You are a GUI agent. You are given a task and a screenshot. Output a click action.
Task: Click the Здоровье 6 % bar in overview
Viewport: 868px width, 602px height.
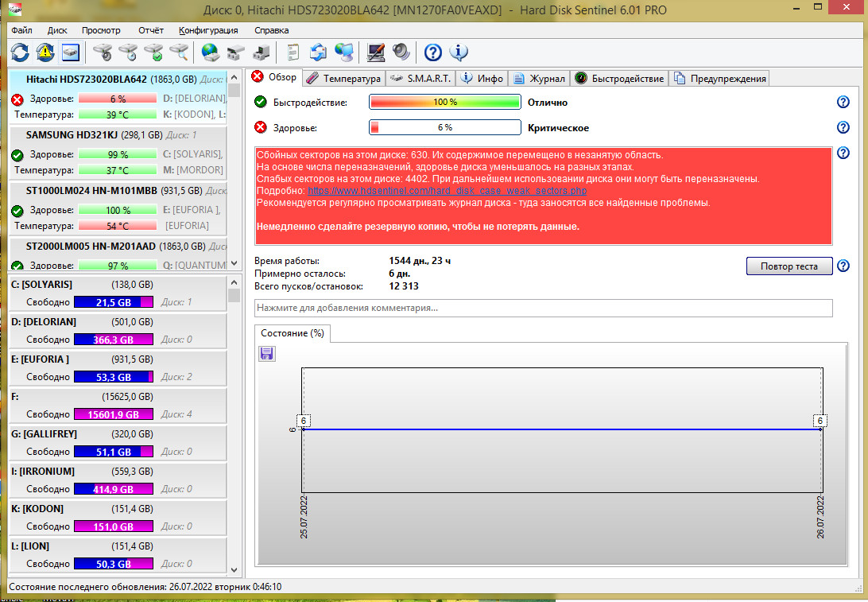[x=445, y=127]
